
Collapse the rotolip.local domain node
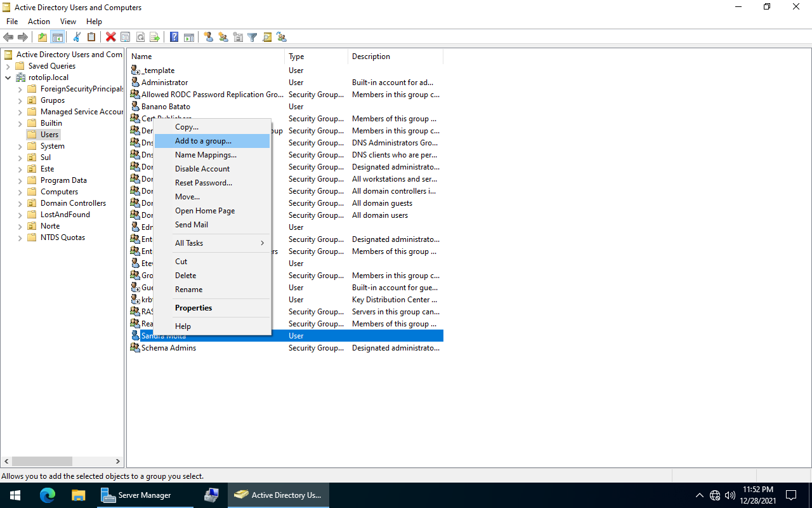pos(8,77)
